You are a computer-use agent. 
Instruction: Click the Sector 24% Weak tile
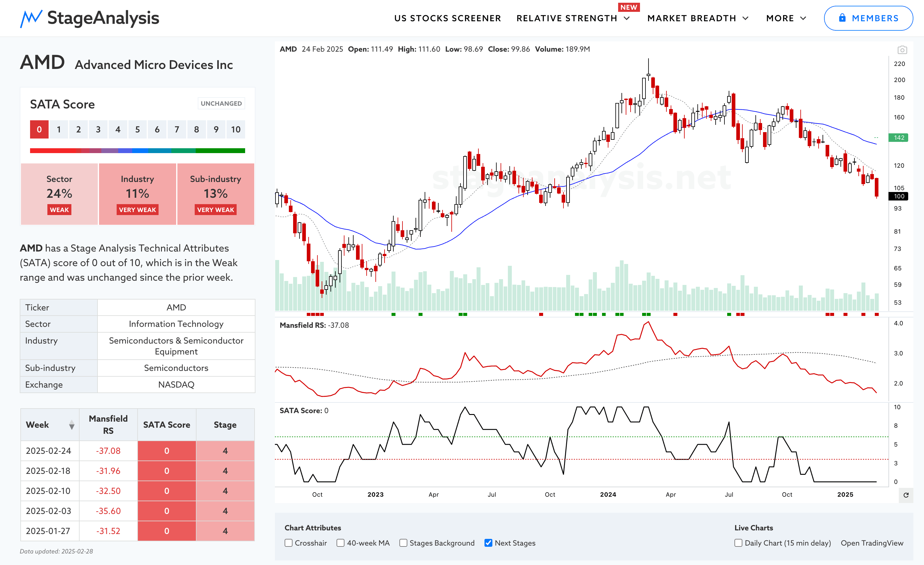click(x=59, y=194)
